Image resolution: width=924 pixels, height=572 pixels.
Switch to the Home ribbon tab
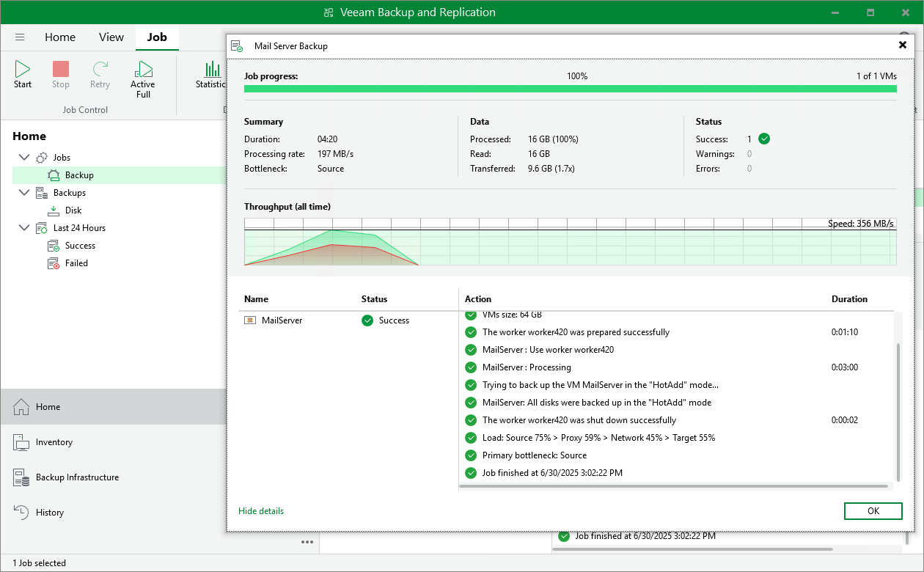60,37
